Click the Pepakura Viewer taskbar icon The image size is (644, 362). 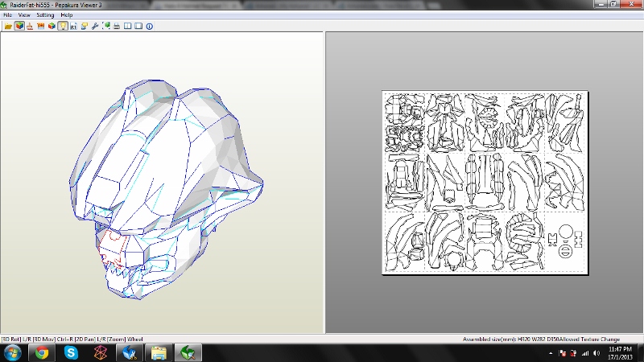point(188,353)
